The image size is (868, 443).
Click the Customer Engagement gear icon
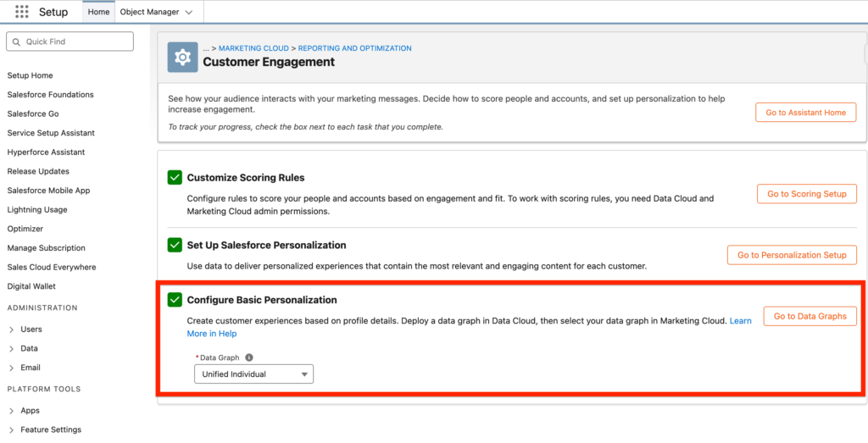click(x=182, y=57)
